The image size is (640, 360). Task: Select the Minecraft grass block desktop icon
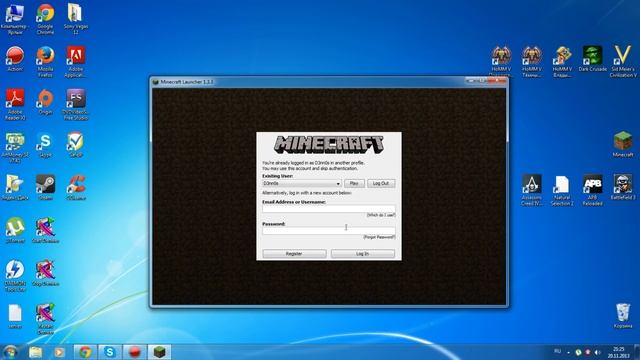(x=623, y=144)
